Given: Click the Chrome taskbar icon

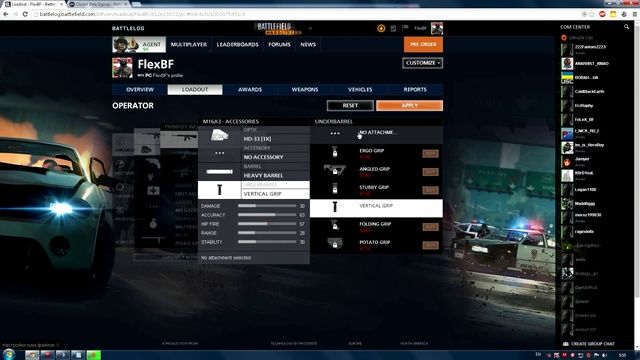Looking at the screenshot, I should pyautogui.click(x=32, y=355).
